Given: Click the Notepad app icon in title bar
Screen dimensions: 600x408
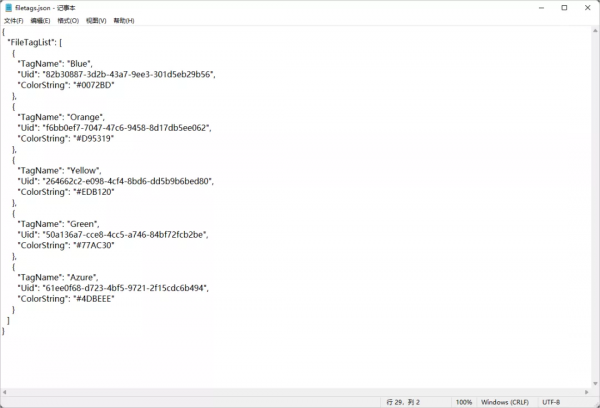Looking at the screenshot, I should pyautogui.click(x=8, y=8).
